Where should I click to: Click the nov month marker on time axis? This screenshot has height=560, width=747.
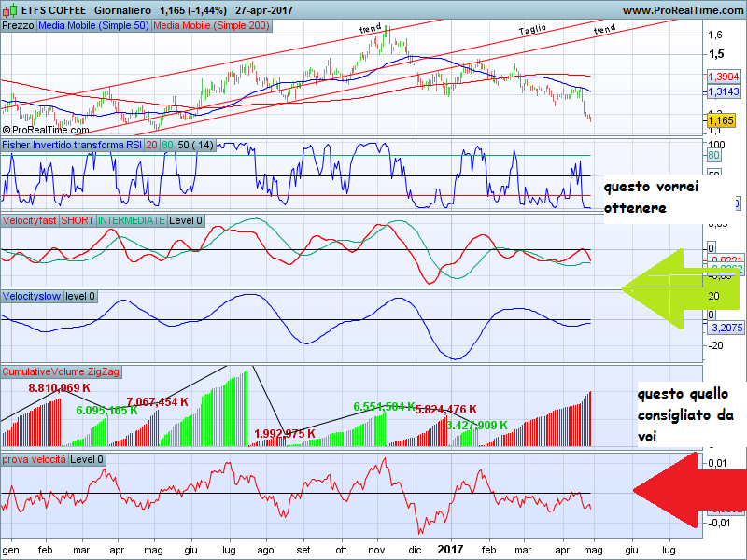tap(376, 550)
